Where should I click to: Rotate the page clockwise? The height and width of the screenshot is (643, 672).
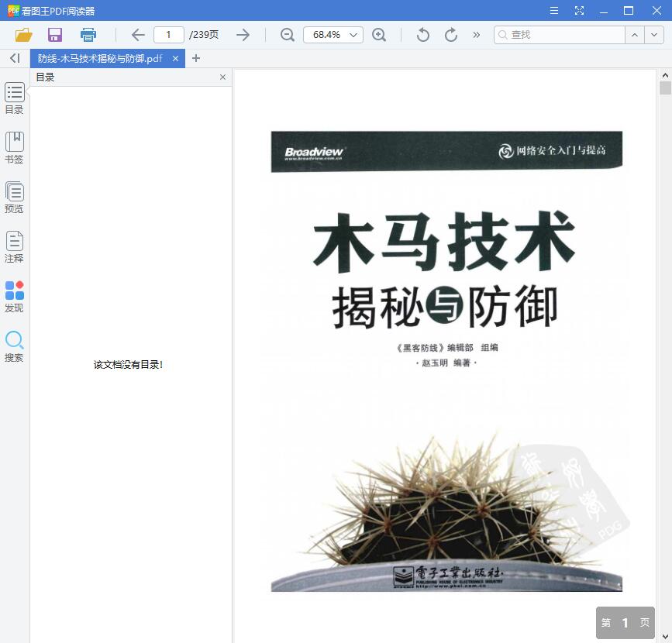(451, 35)
